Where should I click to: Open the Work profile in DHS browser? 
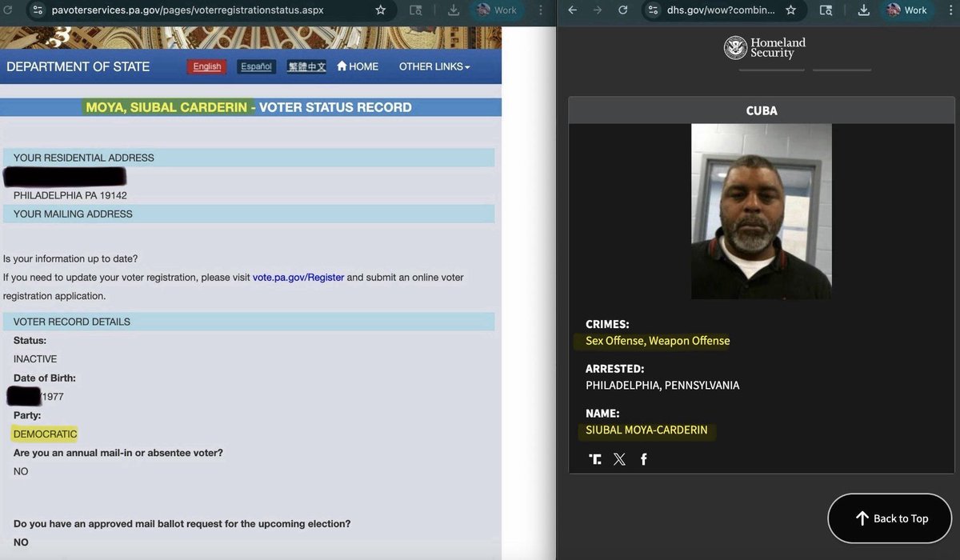[906, 10]
